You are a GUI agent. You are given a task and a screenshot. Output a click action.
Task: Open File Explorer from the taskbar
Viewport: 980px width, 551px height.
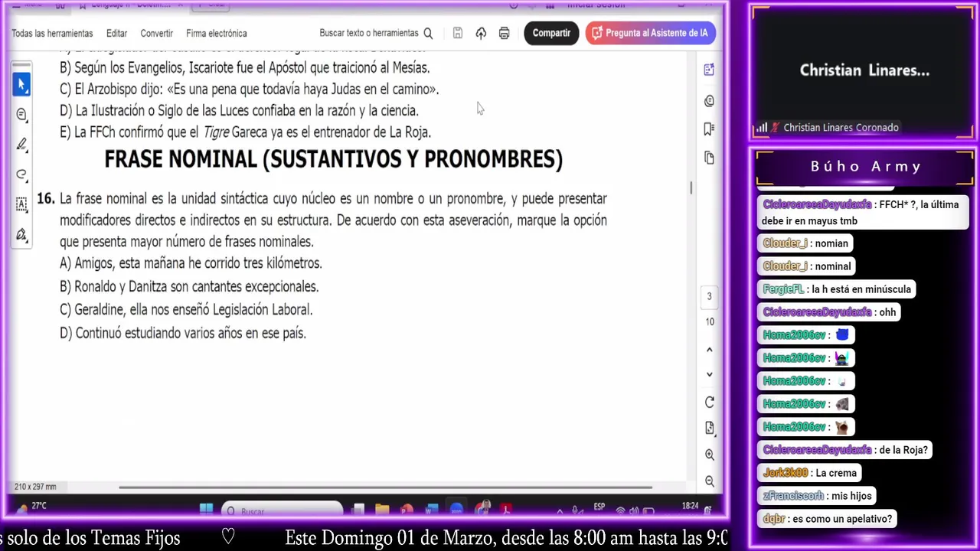pos(382,510)
